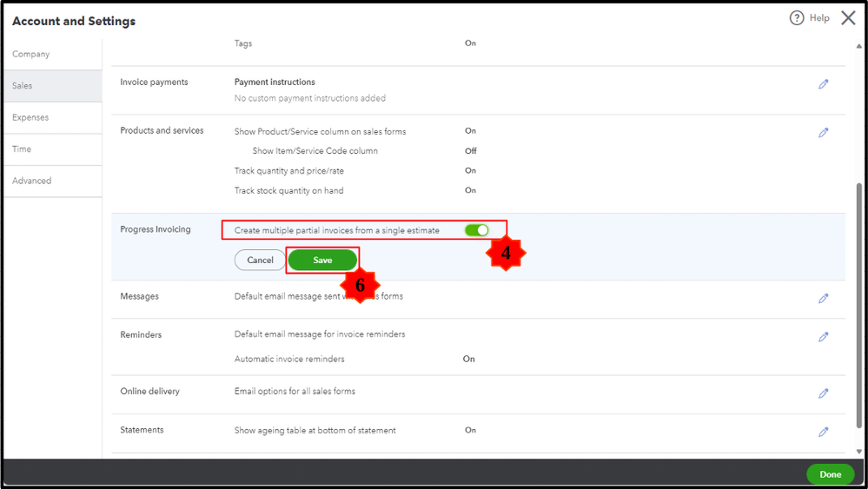
Task: Click the Statements row pencil icon
Action: pos(823,432)
